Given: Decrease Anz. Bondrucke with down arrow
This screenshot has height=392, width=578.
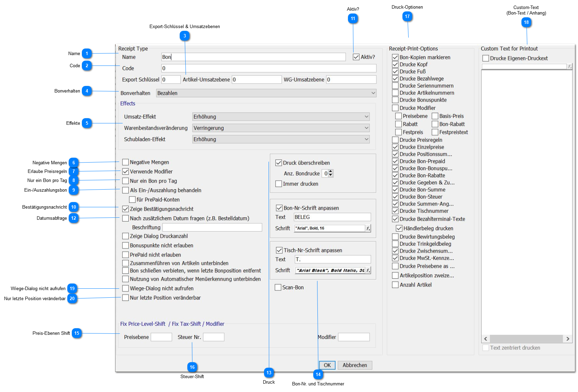Looking at the screenshot, I should [331, 175].
